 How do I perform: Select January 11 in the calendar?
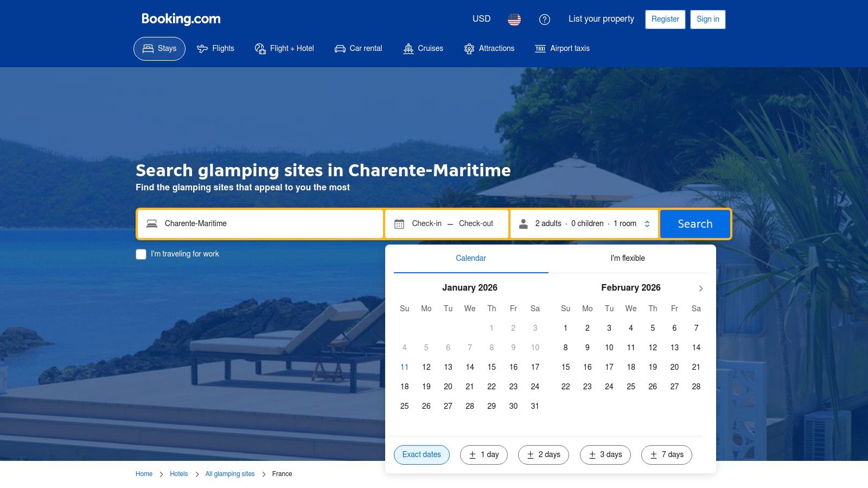point(404,367)
